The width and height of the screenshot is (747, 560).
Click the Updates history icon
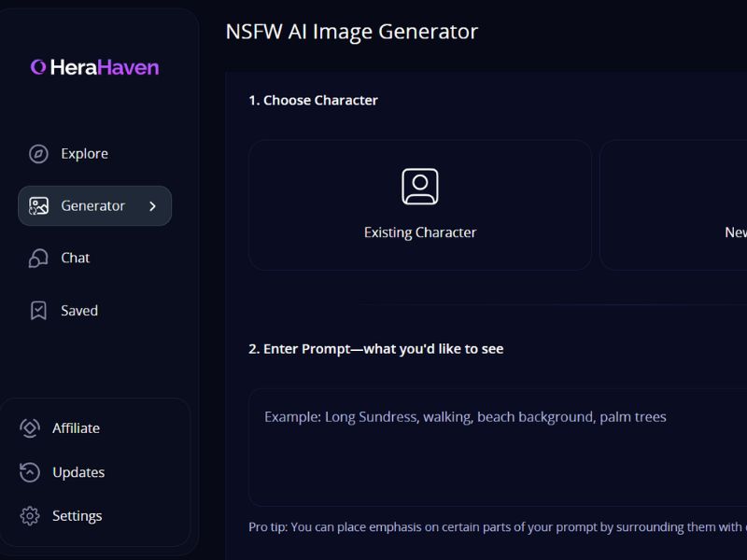pos(30,472)
